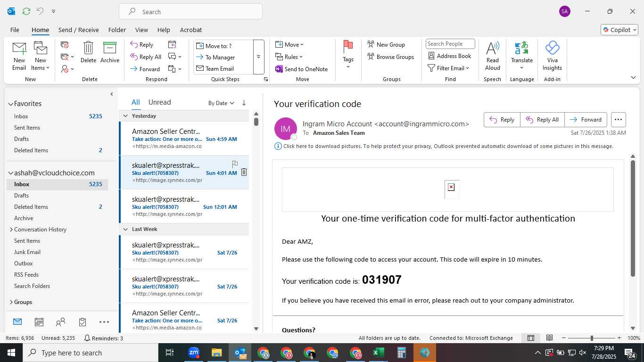644x362 pixels.
Task: Open the File menu
Action: pyautogui.click(x=15, y=30)
